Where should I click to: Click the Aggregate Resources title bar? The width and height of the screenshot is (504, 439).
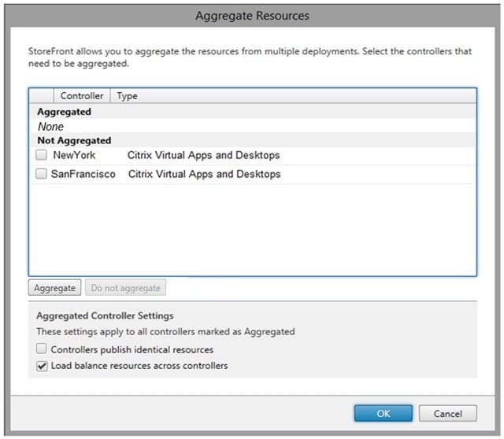click(252, 16)
